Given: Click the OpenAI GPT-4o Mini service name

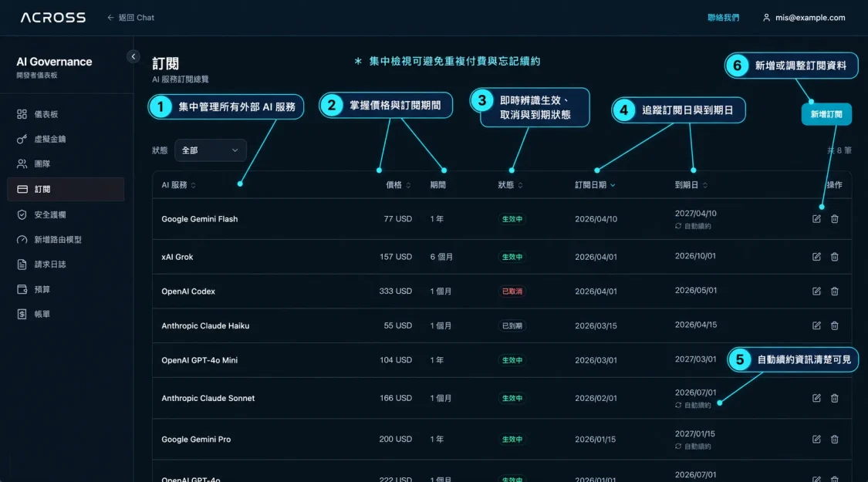Looking at the screenshot, I should tap(199, 360).
